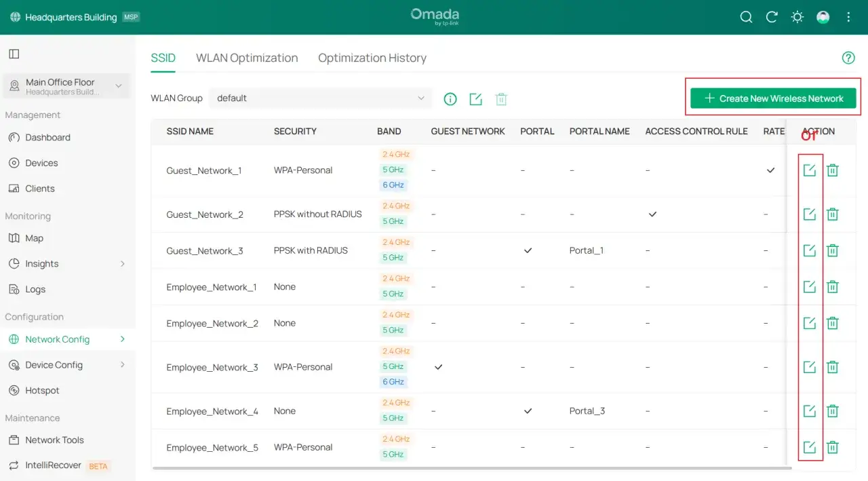Edit Guest_Network_2 SSID
868x481 pixels.
(x=809, y=214)
